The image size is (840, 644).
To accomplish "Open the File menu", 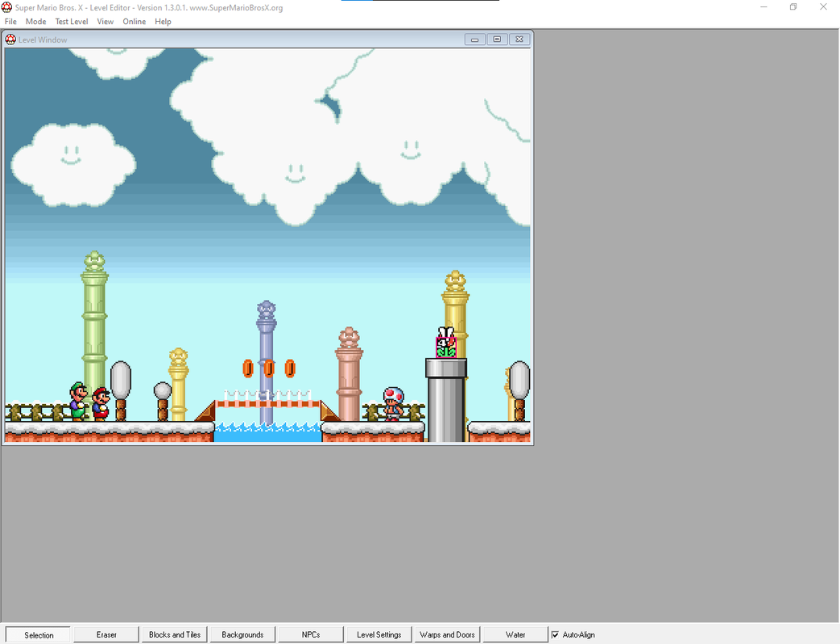I will point(10,22).
